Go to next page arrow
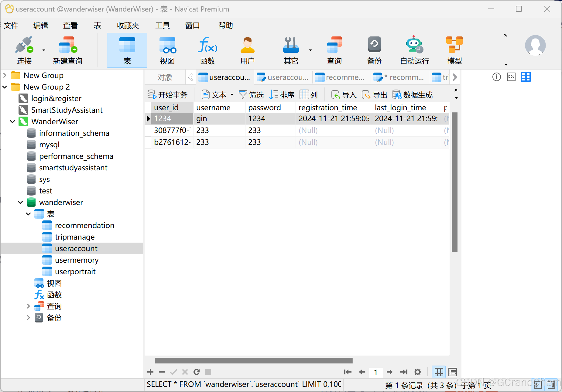The image size is (562, 392). tap(390, 372)
